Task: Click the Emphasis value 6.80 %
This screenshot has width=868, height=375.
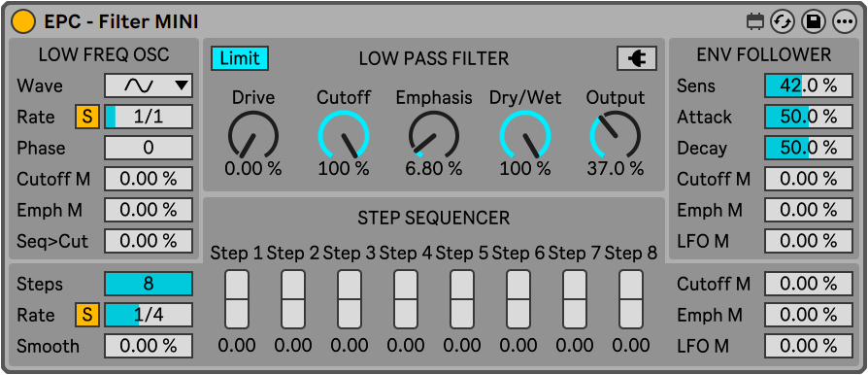Action: coord(434,168)
